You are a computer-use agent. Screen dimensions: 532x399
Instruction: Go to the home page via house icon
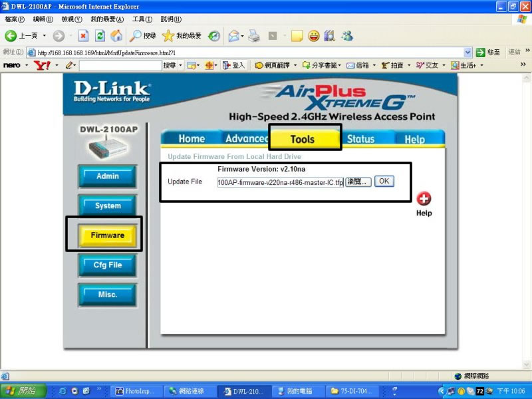(116, 36)
